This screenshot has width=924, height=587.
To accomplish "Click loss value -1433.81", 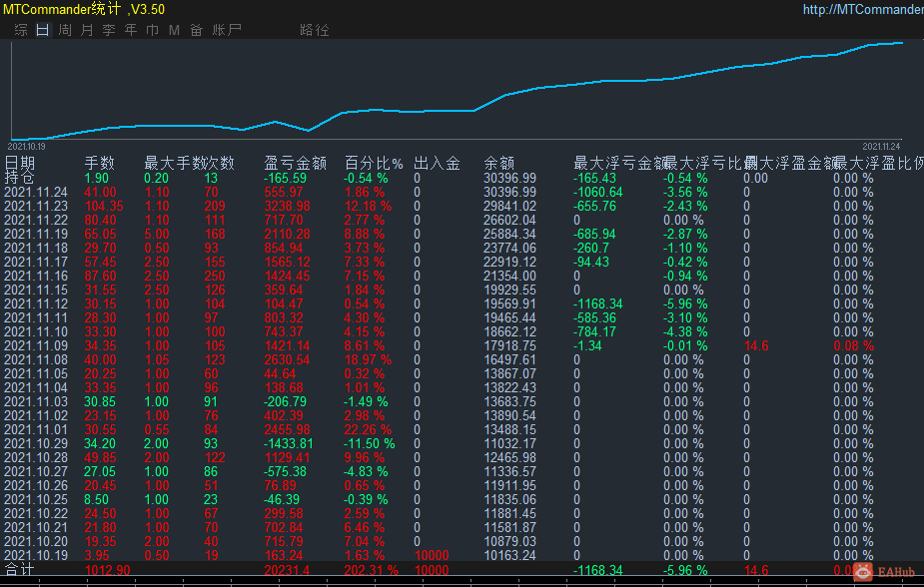I will (x=288, y=443).
